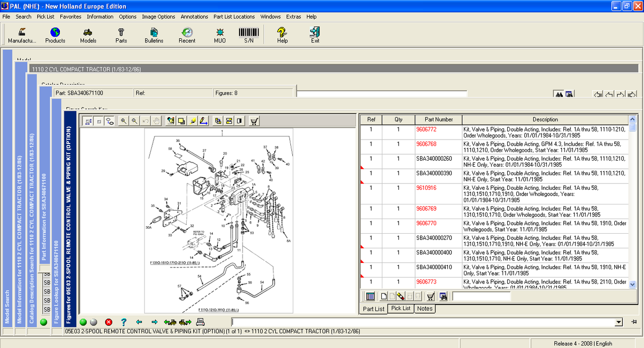The width and height of the screenshot is (644, 348).
Task: Open the File menu
Action: coord(6,17)
